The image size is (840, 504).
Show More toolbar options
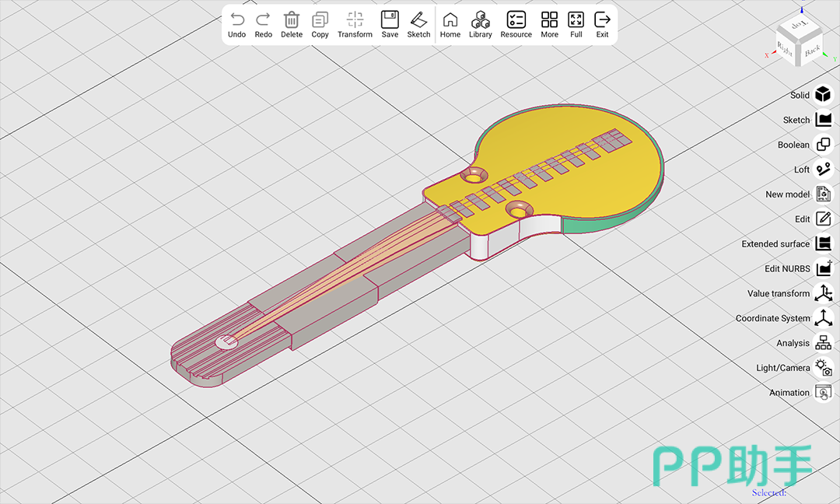coord(549,20)
